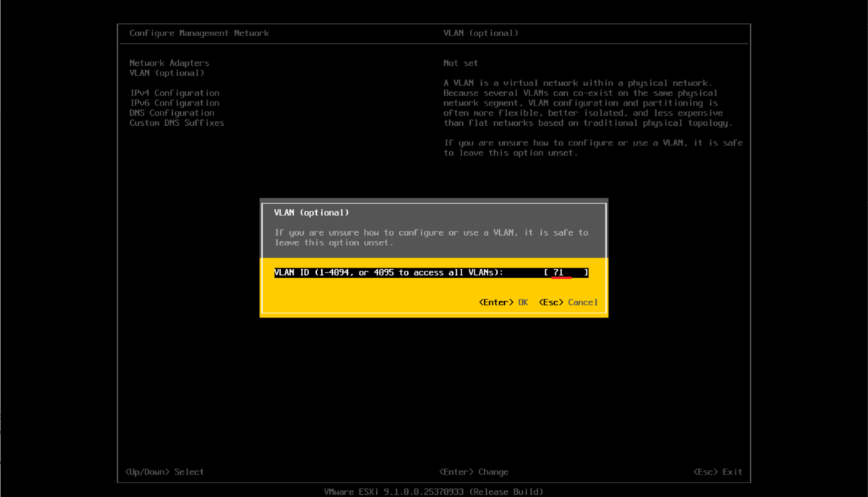Click the VLAN (optional) dialog title
The width and height of the screenshot is (868, 497).
click(x=312, y=213)
